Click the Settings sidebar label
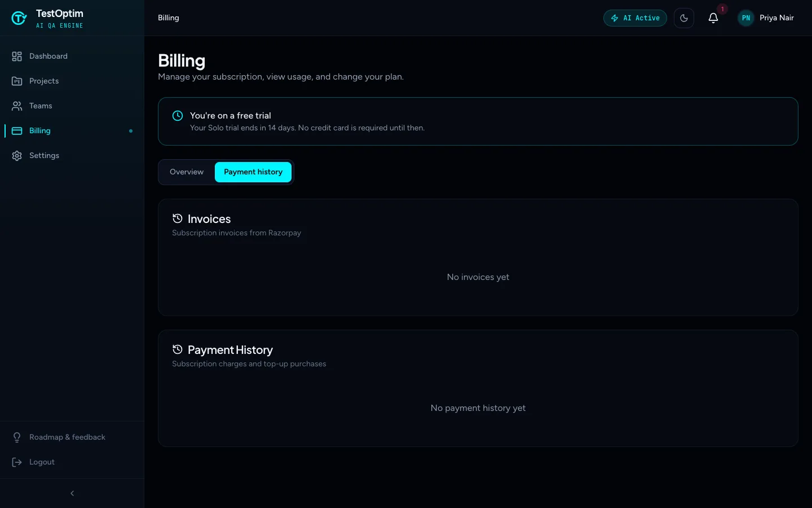812x508 pixels. [44, 156]
